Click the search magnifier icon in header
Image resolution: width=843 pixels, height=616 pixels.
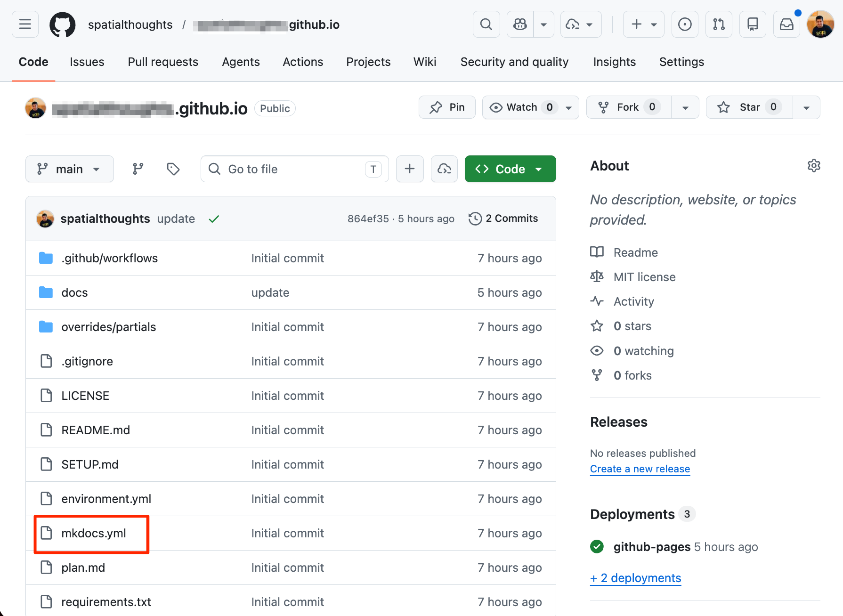486,24
